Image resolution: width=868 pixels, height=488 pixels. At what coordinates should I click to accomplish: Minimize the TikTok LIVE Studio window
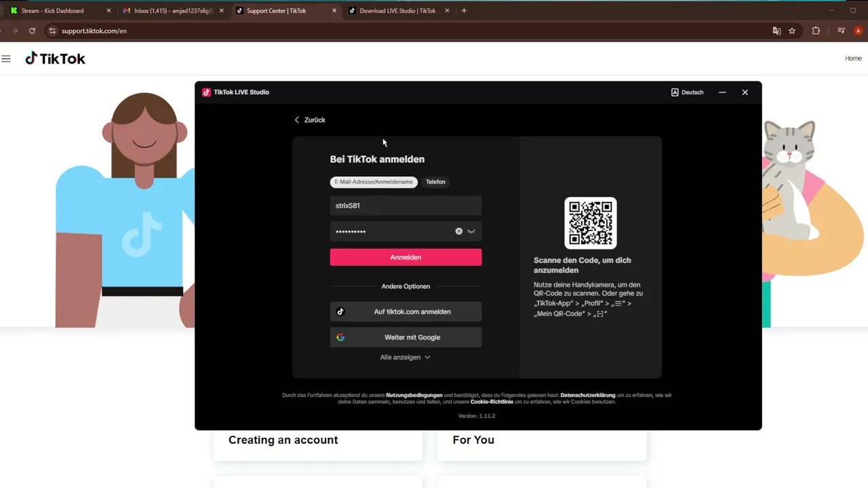coord(722,92)
